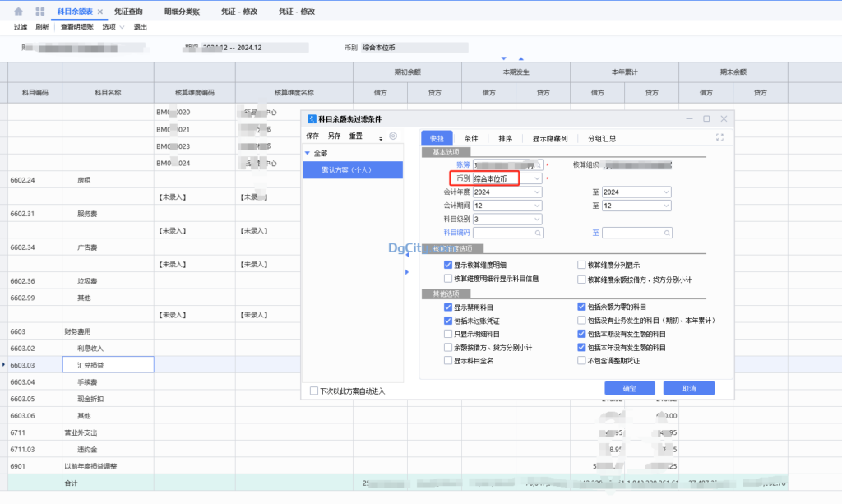Click 过滤 in the main toolbar
The width and height of the screenshot is (842, 504).
click(21, 27)
